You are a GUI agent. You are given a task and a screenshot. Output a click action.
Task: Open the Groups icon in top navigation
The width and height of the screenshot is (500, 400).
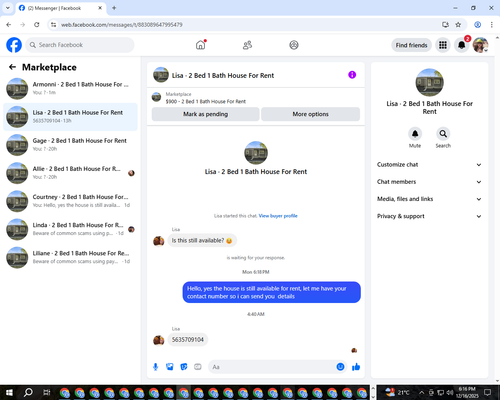point(294,45)
